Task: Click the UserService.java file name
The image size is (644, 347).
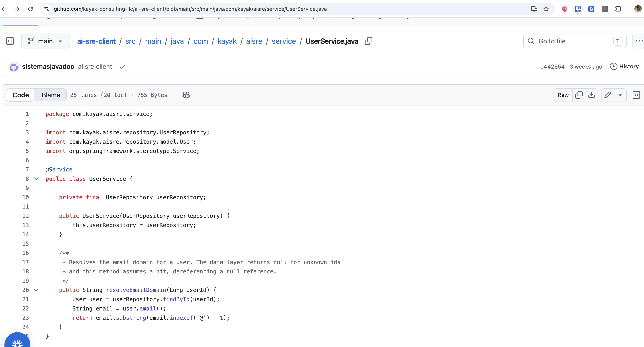Action: click(x=332, y=41)
